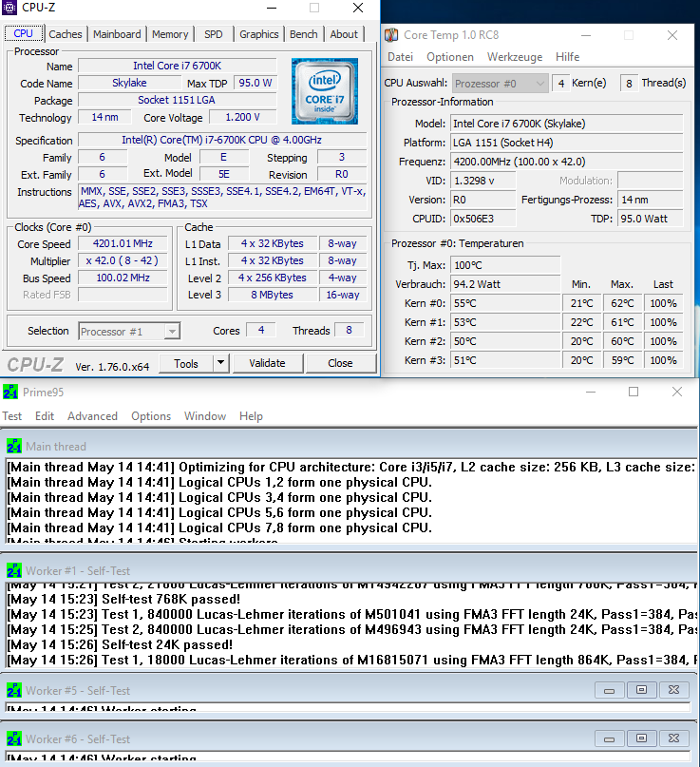The image size is (700, 767).
Task: Switch to the Caches tab in CPU-Z
Action: pyautogui.click(x=66, y=34)
